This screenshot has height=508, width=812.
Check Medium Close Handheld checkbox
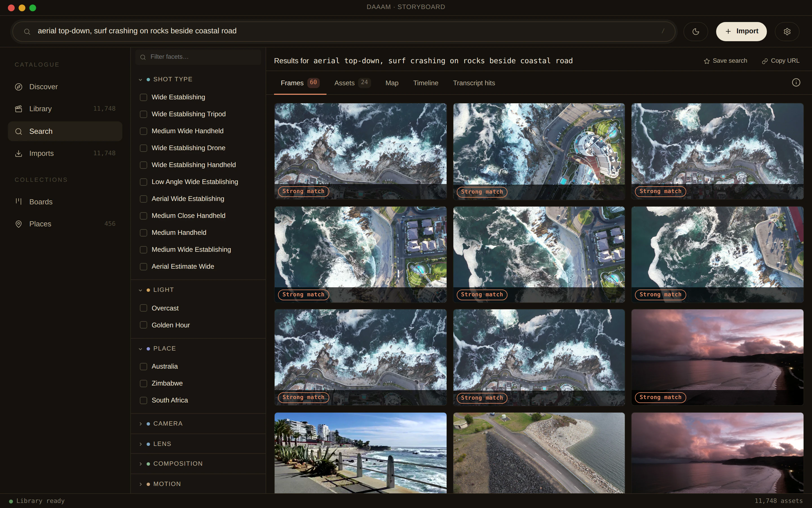[143, 216]
